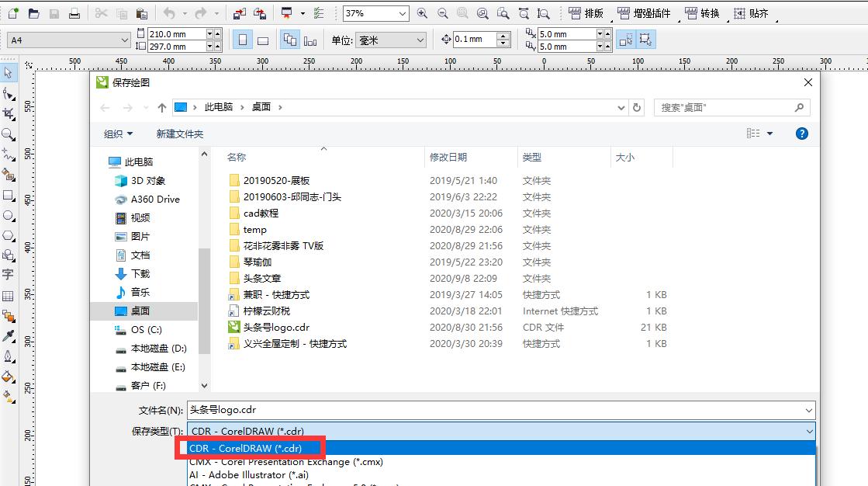Select the Shape tool
Image resolution: width=868 pixels, height=486 pixels.
click(x=9, y=93)
